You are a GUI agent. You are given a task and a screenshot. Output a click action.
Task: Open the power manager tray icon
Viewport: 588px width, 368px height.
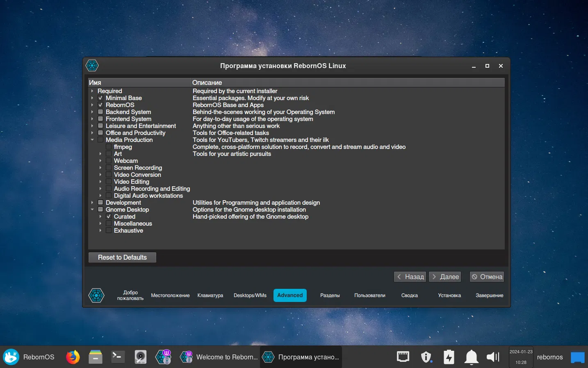click(449, 357)
